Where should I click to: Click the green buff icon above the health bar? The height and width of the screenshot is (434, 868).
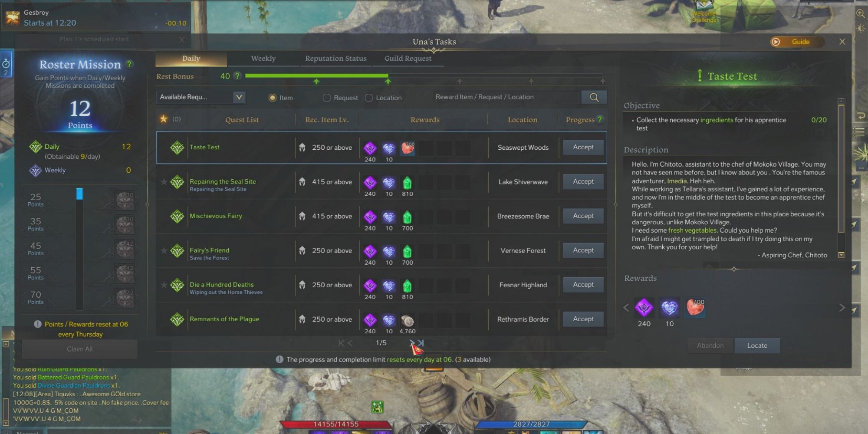point(378,407)
